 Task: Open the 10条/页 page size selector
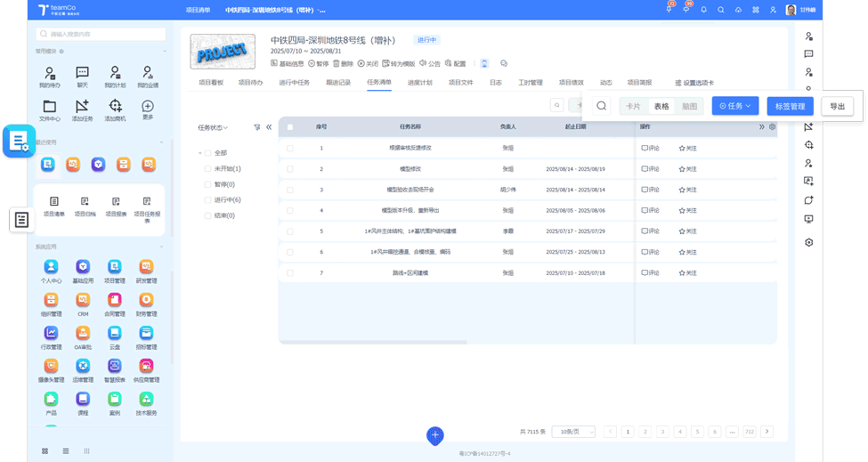[x=573, y=432]
